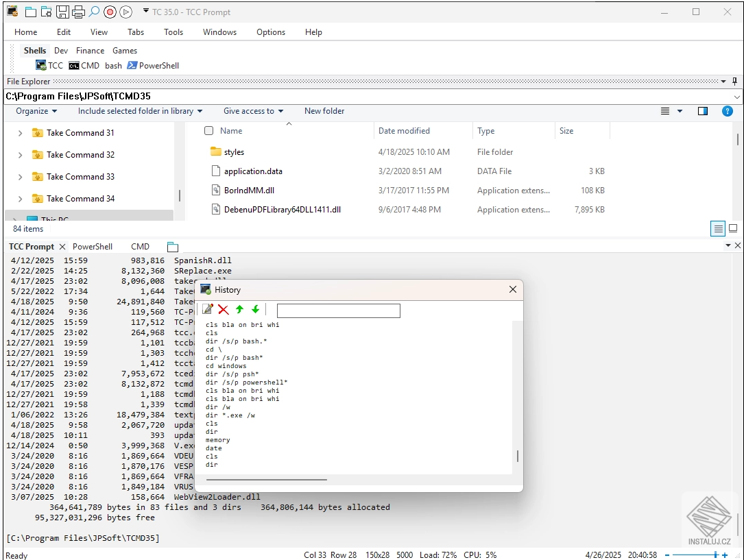Expand the Take Command 33 tree node
The height and width of the screenshot is (560, 744).
coord(20,177)
